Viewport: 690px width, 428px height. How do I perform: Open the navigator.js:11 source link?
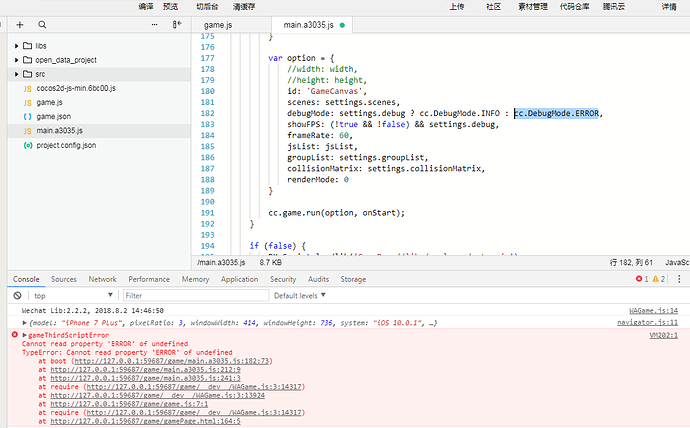[x=647, y=322]
